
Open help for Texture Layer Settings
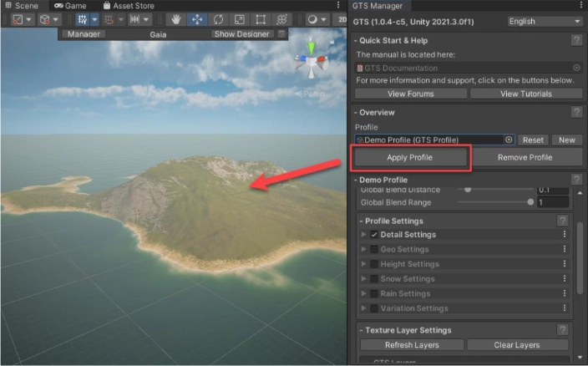coord(562,330)
